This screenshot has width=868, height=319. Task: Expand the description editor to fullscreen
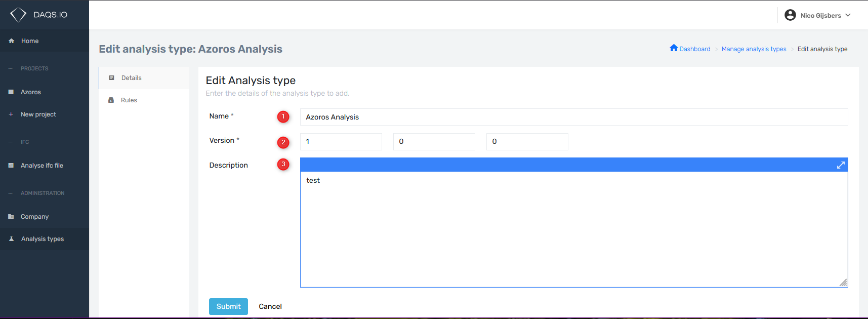click(x=841, y=165)
